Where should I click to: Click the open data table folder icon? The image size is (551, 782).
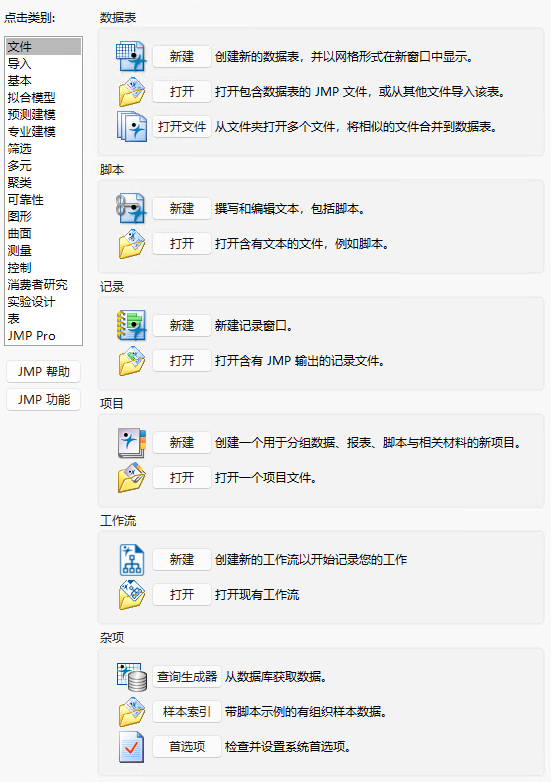[132, 92]
